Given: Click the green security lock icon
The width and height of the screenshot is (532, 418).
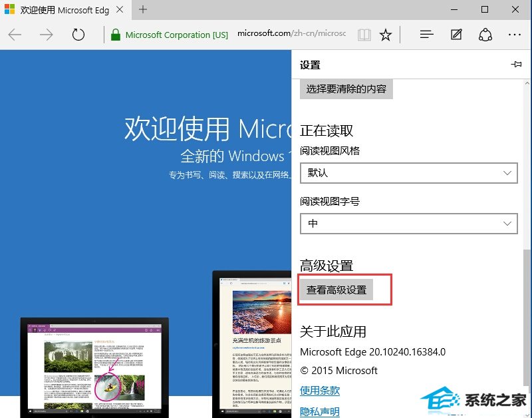Looking at the screenshot, I should 116,35.
